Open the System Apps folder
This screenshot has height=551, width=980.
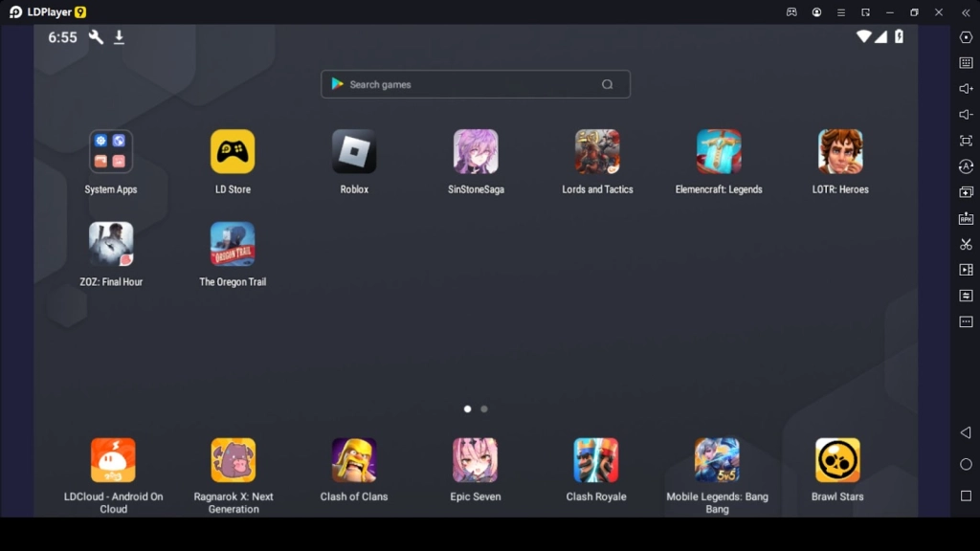coord(111,152)
